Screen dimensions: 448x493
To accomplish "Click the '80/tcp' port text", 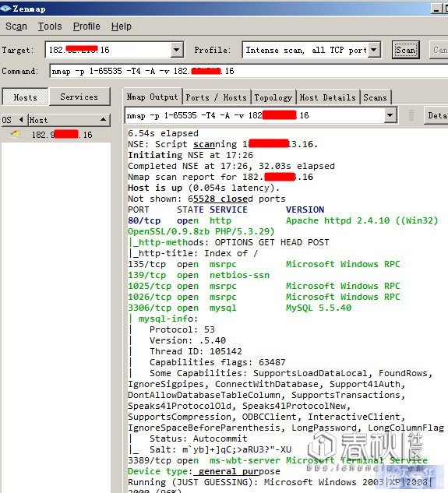I will [x=144, y=220].
